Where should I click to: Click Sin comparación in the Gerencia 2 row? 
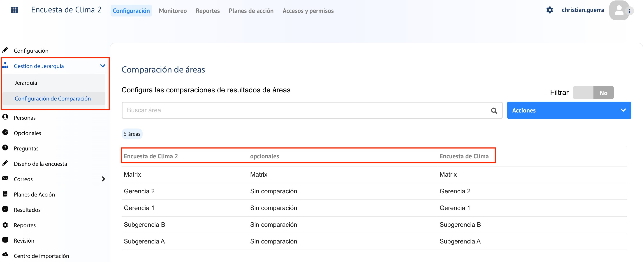pos(273,191)
